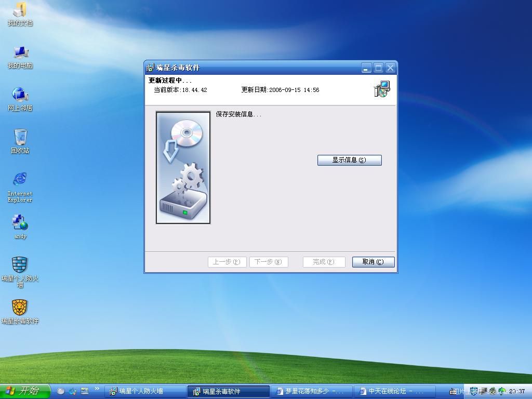Viewport: 532px width, 399px height.
Task: Click the blue messenger-style quick launch icon
Action: (72, 391)
